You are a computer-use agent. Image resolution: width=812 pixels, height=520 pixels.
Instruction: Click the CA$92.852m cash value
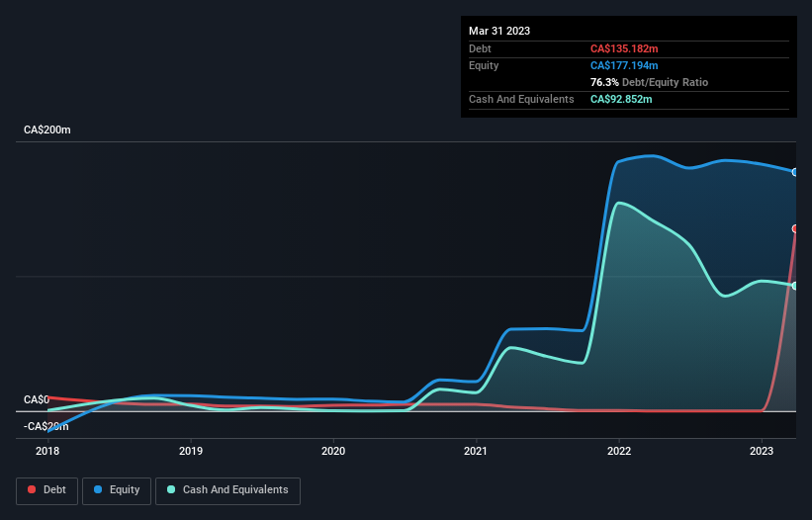[621, 99]
